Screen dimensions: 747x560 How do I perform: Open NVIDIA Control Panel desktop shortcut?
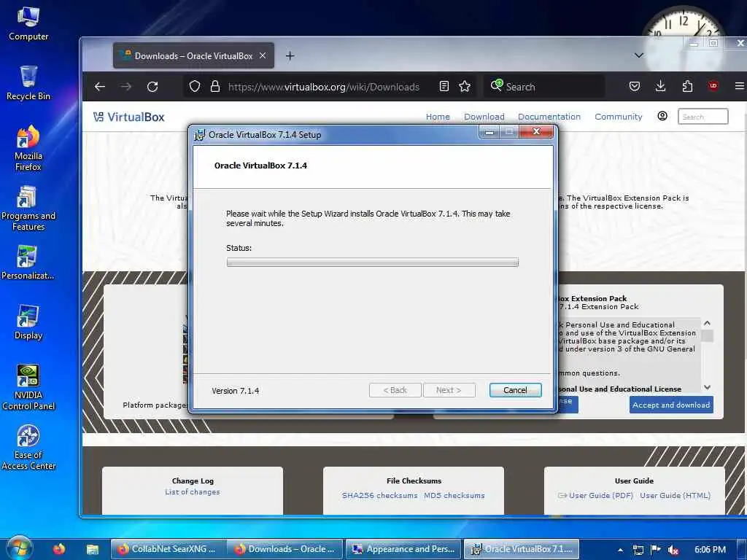coord(28,388)
